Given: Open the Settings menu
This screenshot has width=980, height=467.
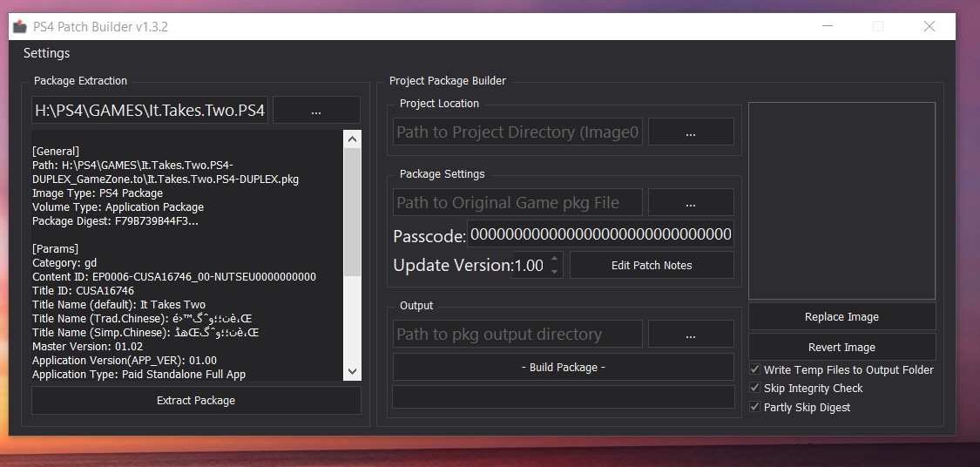Looking at the screenshot, I should 46,53.
